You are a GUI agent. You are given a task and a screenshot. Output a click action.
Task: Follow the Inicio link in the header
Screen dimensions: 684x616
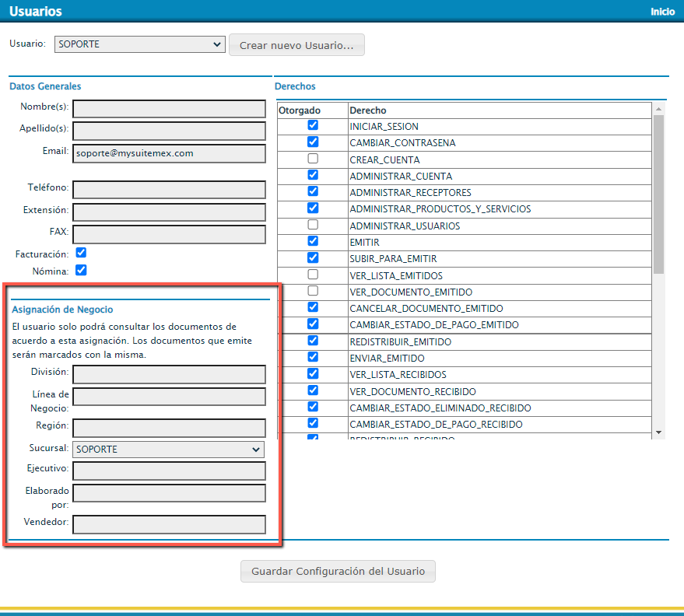(662, 12)
